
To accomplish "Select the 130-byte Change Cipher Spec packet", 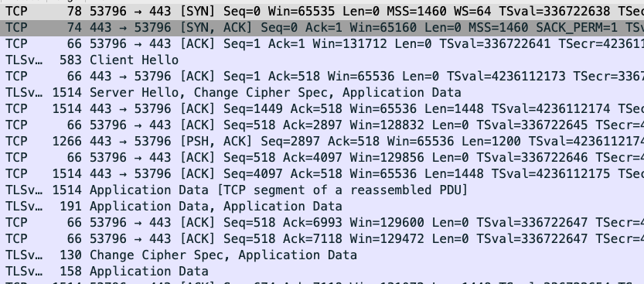I will click(322, 255).
